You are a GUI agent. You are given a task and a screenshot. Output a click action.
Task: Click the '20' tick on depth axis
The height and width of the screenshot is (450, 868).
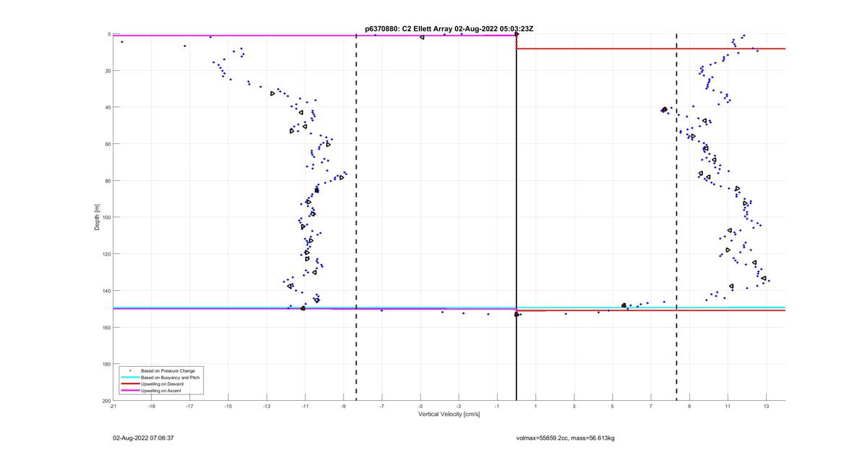coord(107,71)
